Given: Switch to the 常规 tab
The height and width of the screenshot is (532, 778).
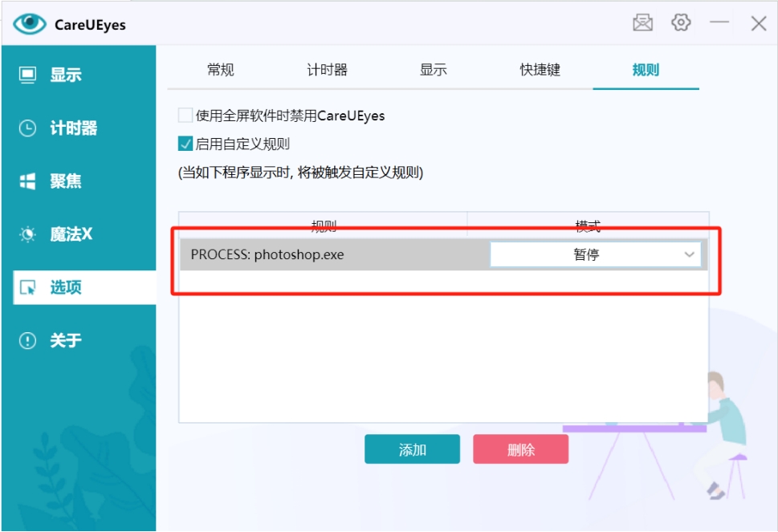Looking at the screenshot, I should pyautogui.click(x=220, y=70).
